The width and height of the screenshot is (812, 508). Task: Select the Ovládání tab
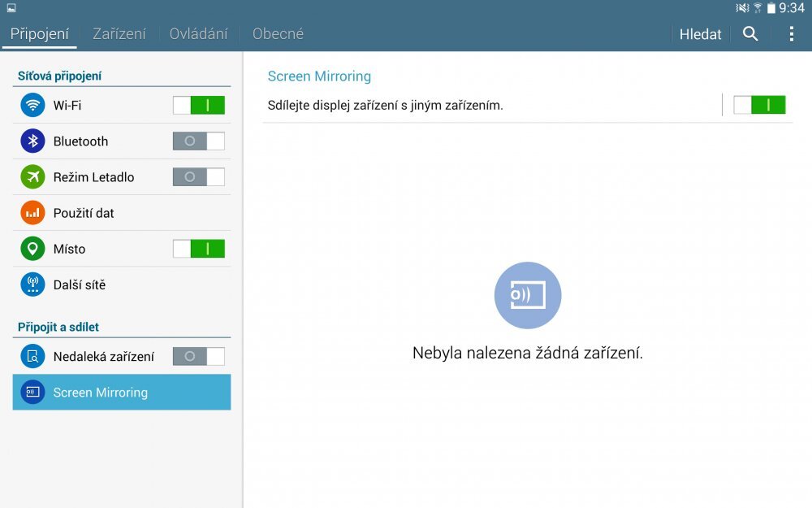pos(197,34)
